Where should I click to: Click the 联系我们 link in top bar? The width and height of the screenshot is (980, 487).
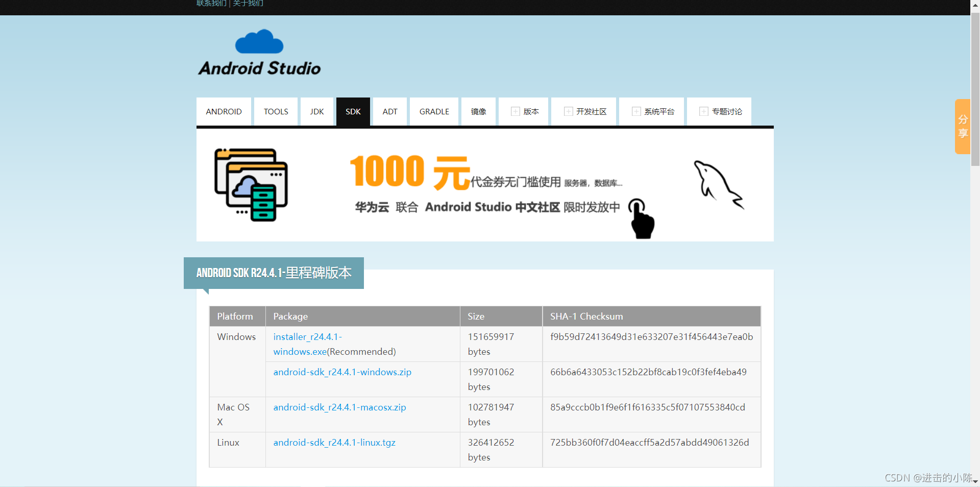(211, 4)
